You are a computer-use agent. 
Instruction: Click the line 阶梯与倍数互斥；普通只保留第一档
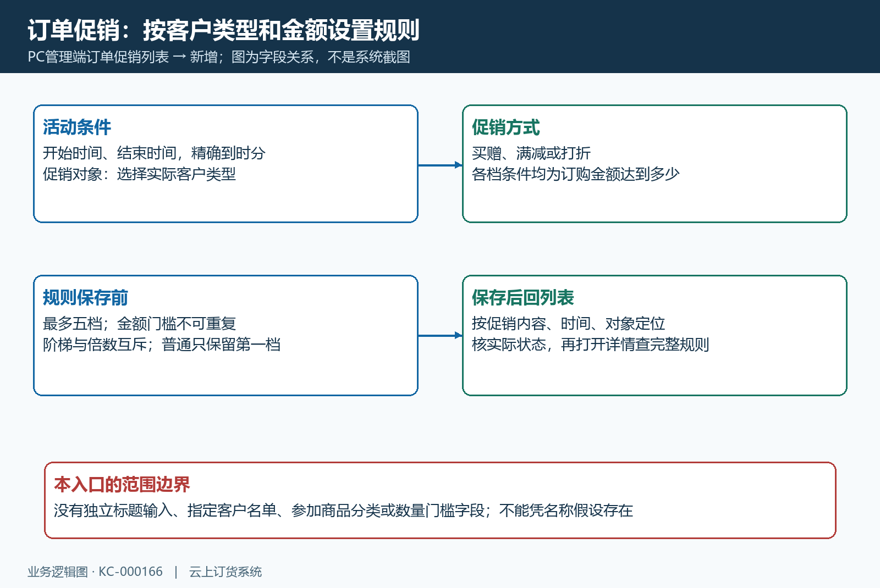(x=162, y=345)
